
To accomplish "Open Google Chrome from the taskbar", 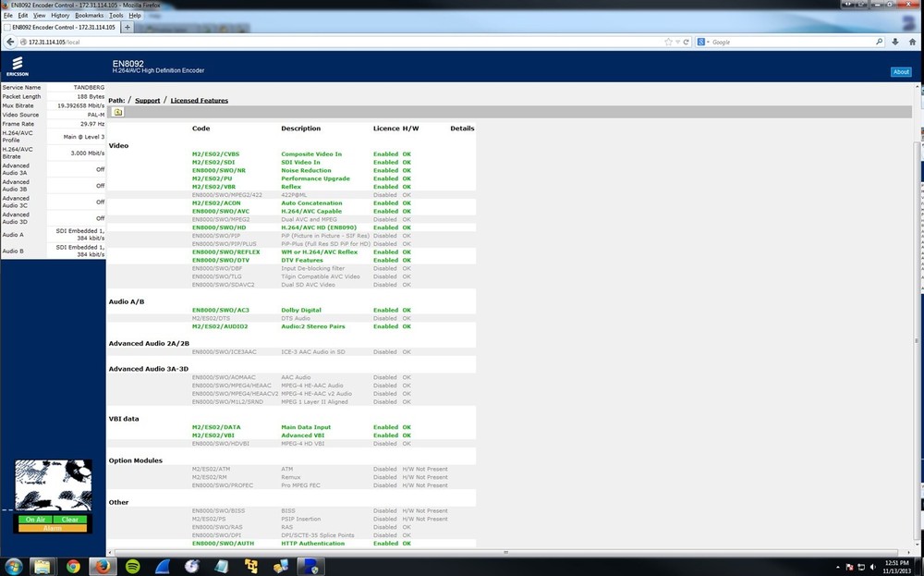I will (73, 566).
